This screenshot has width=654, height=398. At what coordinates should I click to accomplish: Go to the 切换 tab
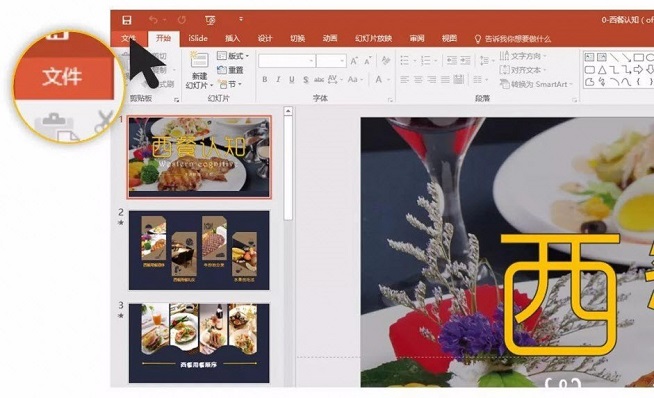click(297, 38)
